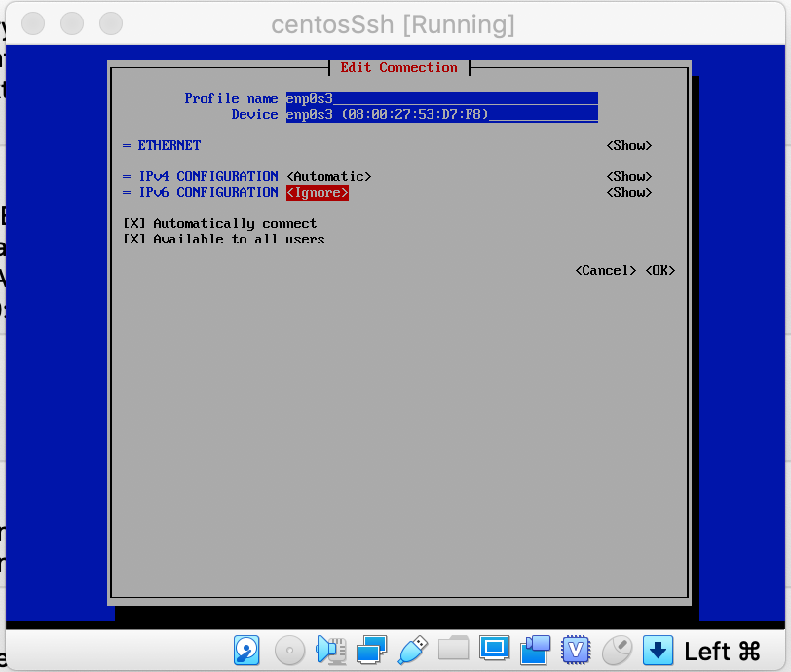Click the mouse integration status icon
Screen dimensions: 791x672
pyautogui.click(x=617, y=651)
